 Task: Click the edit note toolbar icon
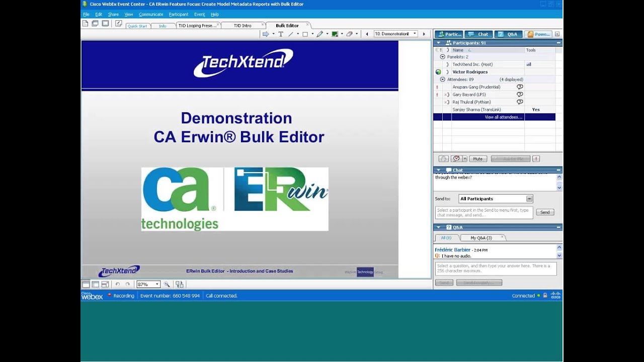coord(119,23)
